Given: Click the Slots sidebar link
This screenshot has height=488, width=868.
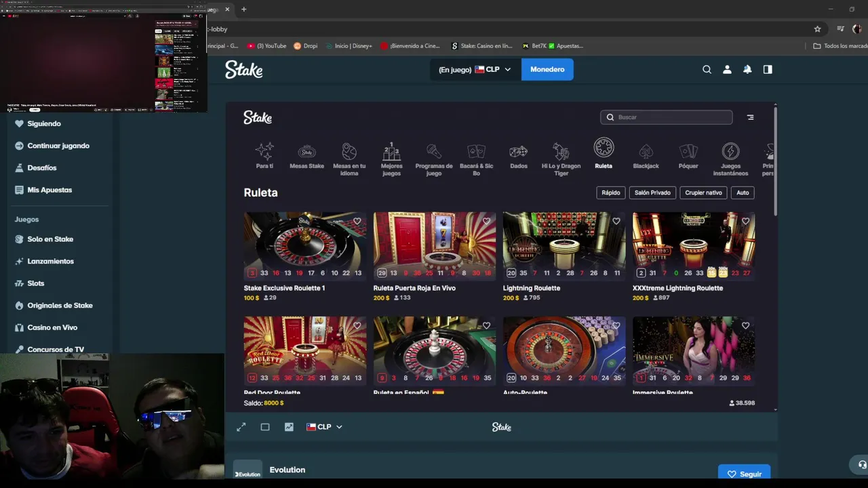Looking at the screenshot, I should 29,283.
